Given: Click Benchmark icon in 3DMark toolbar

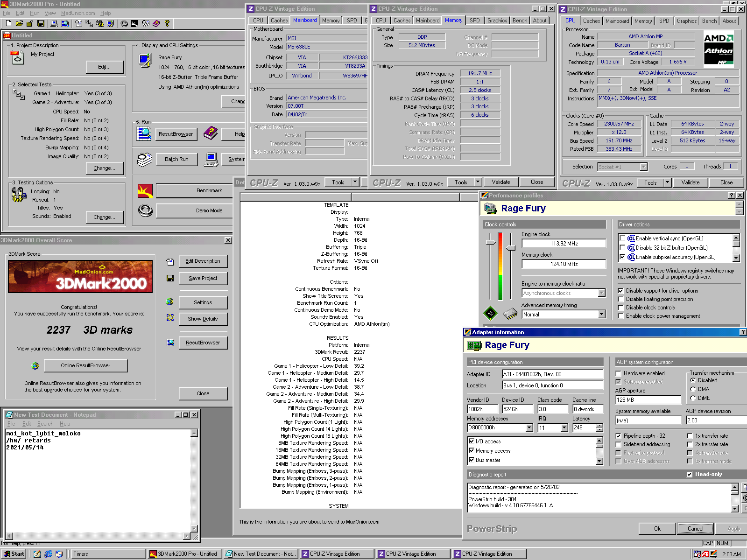Looking at the screenshot, I should coord(134,23).
